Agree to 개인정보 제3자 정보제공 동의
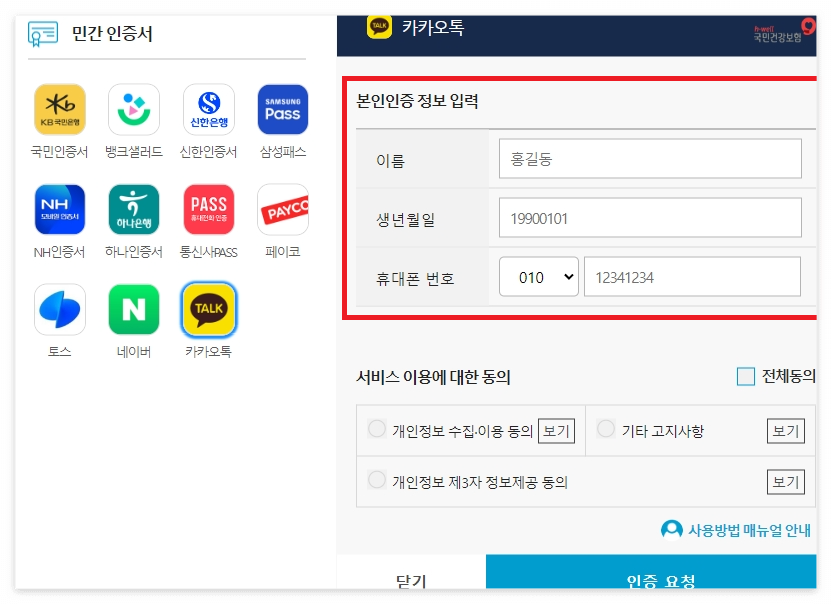Image resolution: width=832 pixels, height=604 pixels. [377, 480]
